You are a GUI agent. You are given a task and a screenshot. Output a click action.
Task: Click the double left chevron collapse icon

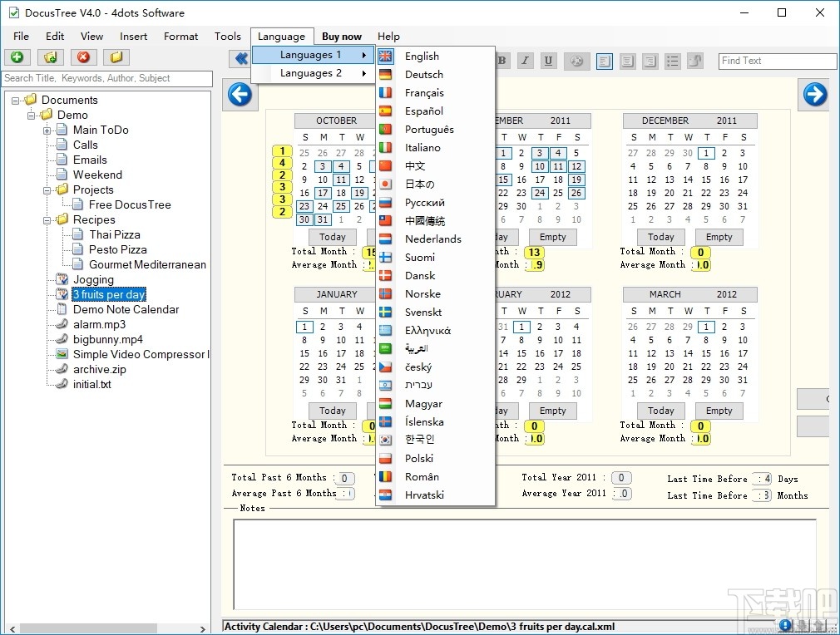tap(241, 58)
